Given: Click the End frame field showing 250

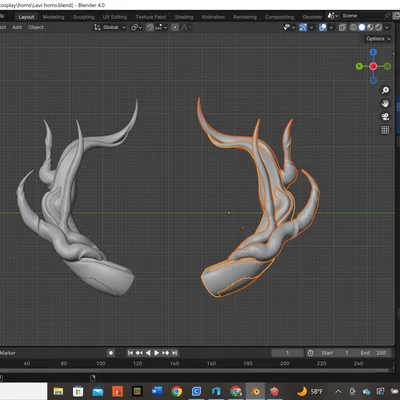Looking at the screenshot, I should click(371, 353).
